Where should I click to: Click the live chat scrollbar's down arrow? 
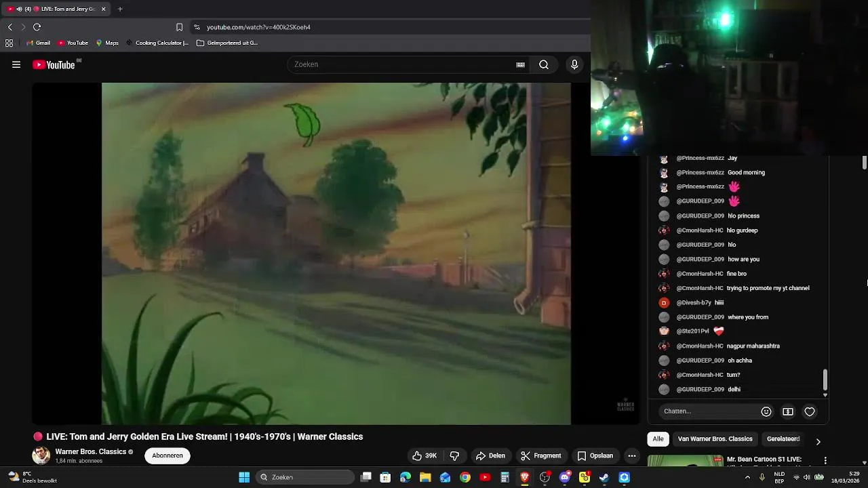825,394
